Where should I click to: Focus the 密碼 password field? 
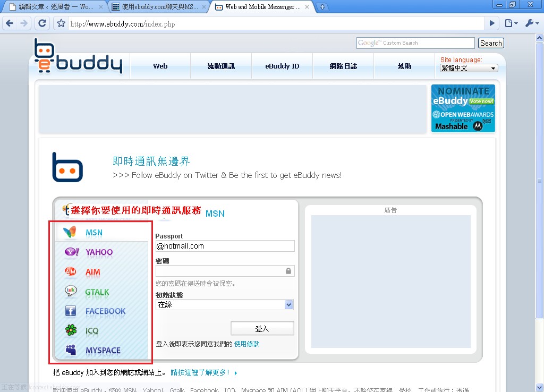[225, 271]
